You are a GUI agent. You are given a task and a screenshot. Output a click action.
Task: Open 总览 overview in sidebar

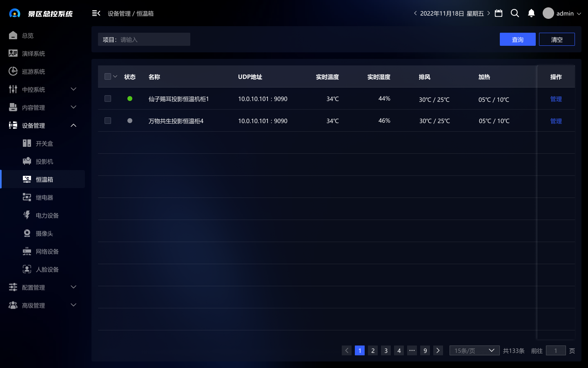(28, 36)
